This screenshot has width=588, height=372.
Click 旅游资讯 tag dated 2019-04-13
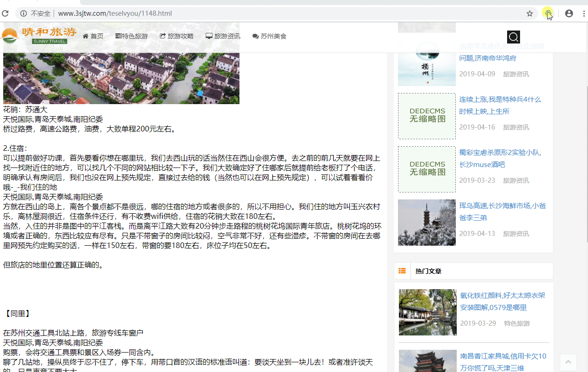[x=516, y=234]
